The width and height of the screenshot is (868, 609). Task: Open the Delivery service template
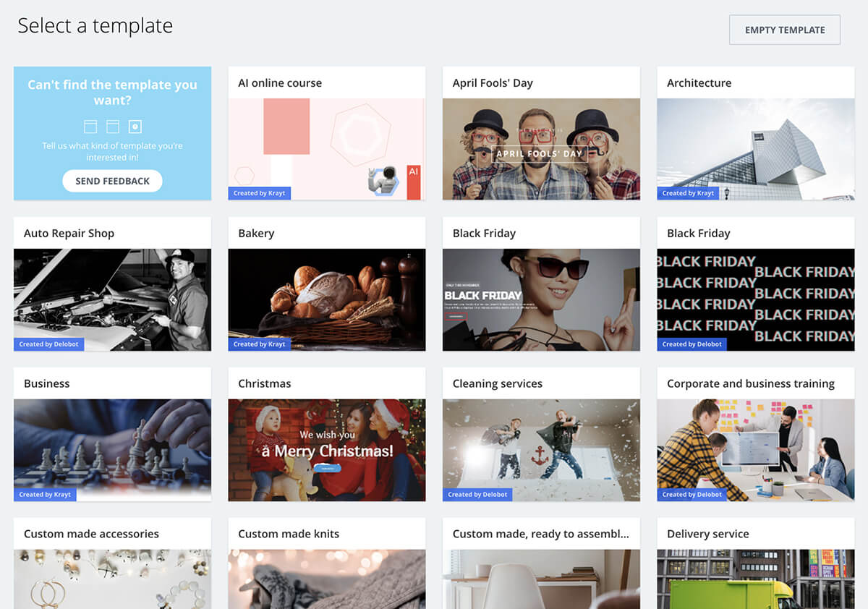[755, 579]
